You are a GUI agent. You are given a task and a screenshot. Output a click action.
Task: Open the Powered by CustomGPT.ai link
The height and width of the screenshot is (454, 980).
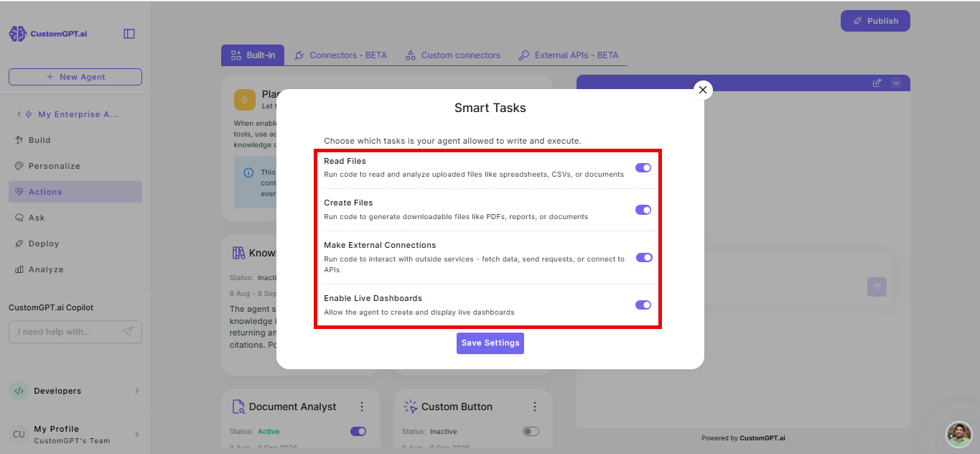[743, 438]
